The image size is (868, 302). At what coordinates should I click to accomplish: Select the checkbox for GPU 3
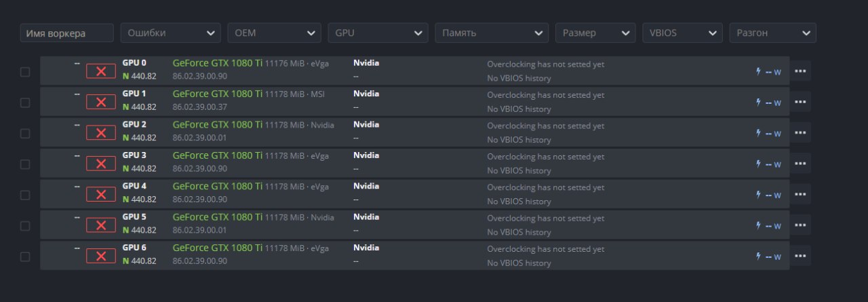(25, 164)
